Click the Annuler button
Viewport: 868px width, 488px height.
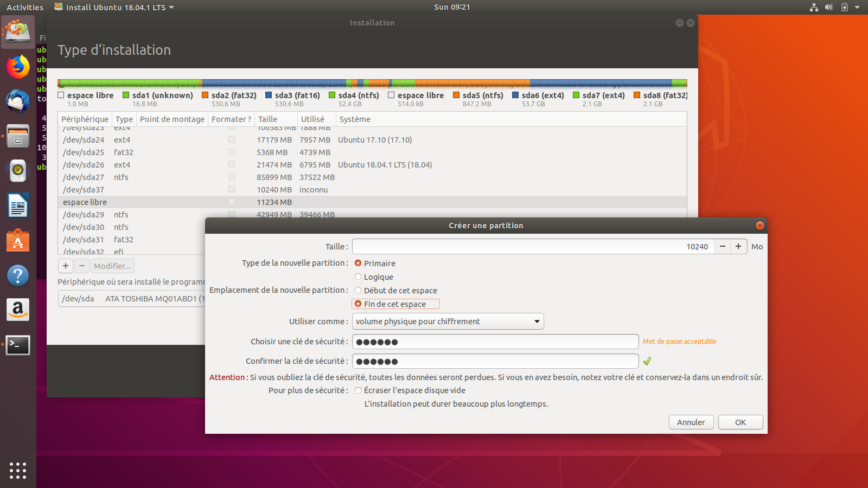point(691,422)
